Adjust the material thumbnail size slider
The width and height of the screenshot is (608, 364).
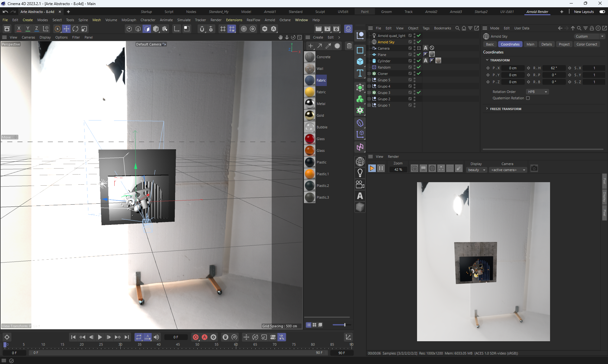345,325
